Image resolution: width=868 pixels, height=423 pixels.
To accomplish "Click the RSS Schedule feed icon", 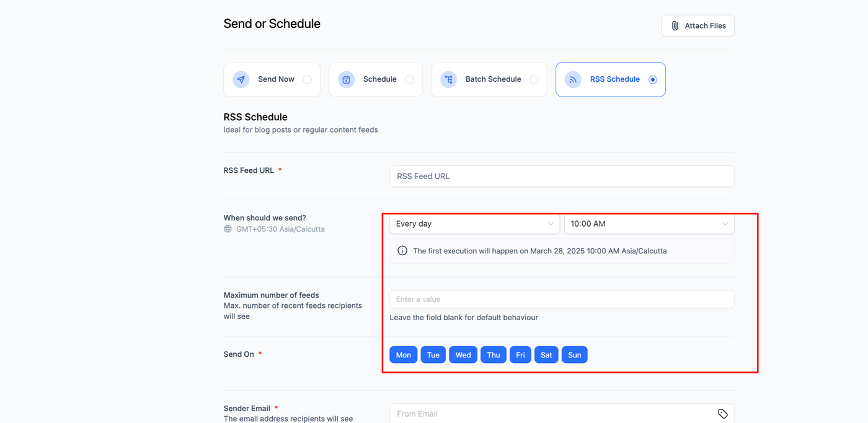I will 573,79.
